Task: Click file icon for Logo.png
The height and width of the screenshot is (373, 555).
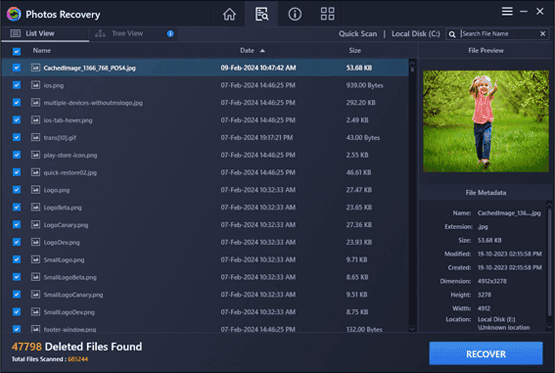Action: (35, 190)
